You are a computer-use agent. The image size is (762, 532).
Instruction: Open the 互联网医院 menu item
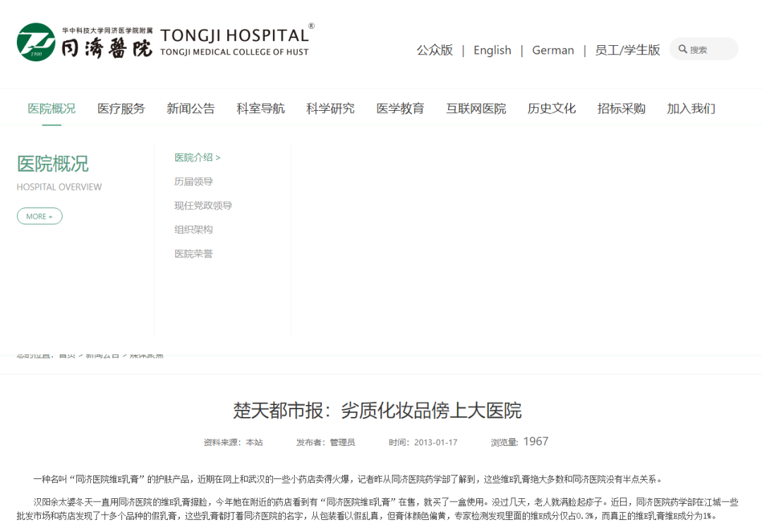click(x=476, y=108)
